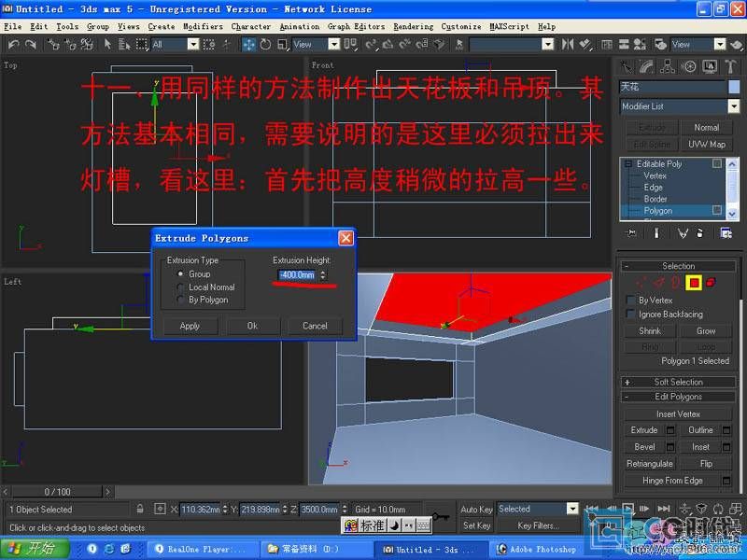The image size is (747, 560).
Task: Click Ok in Extrude Polygons dialog
Action: coord(252,326)
